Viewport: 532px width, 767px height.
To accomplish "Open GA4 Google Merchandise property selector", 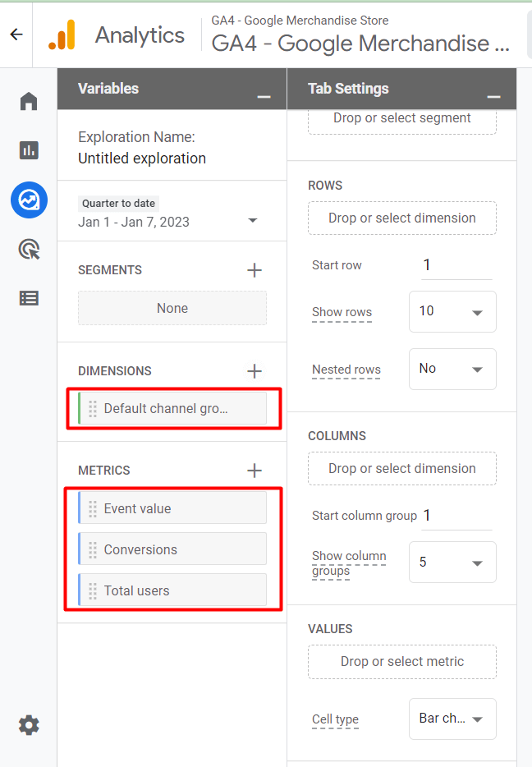I will (360, 43).
